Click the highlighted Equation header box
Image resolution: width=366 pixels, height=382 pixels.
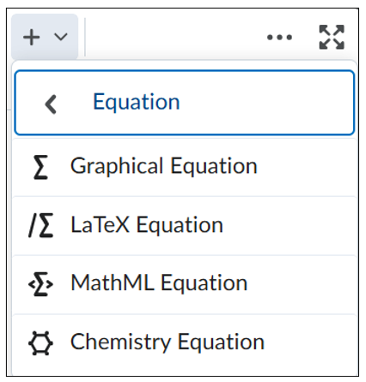(x=184, y=102)
